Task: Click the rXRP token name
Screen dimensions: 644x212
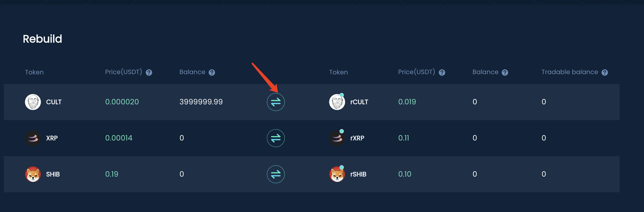Action: [357, 138]
